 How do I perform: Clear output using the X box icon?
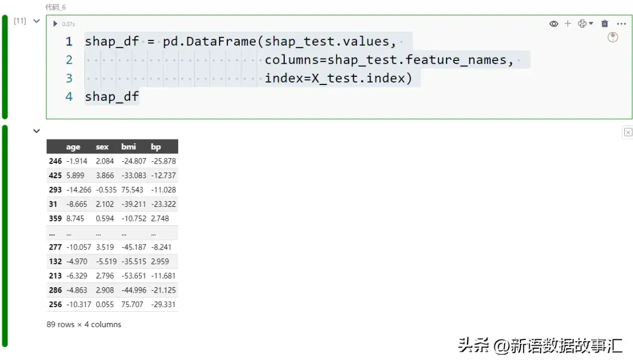[628, 132]
